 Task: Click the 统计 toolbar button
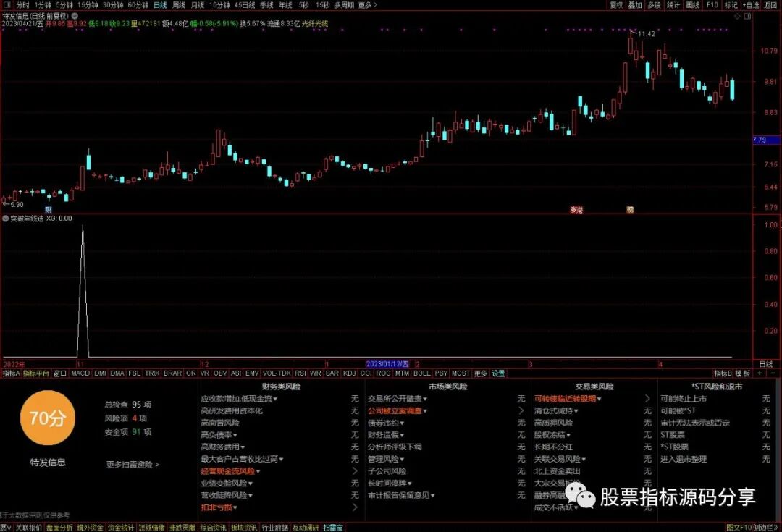(x=673, y=4)
